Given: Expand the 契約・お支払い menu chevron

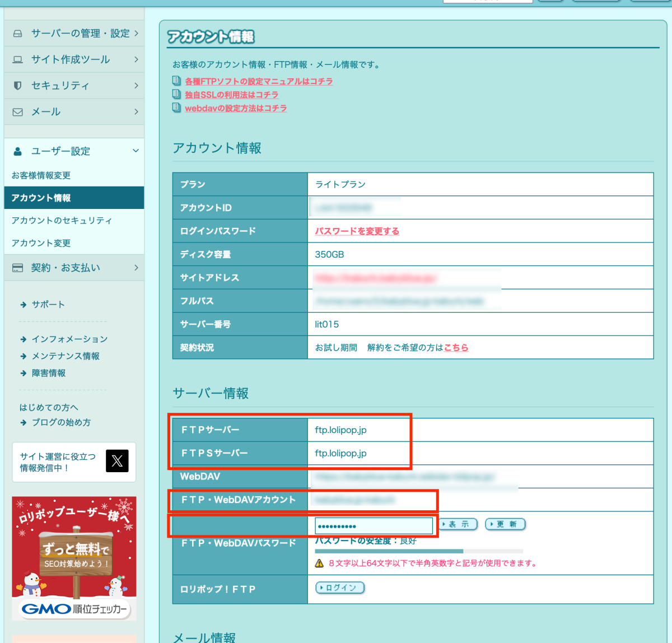Looking at the screenshot, I should click(x=136, y=268).
